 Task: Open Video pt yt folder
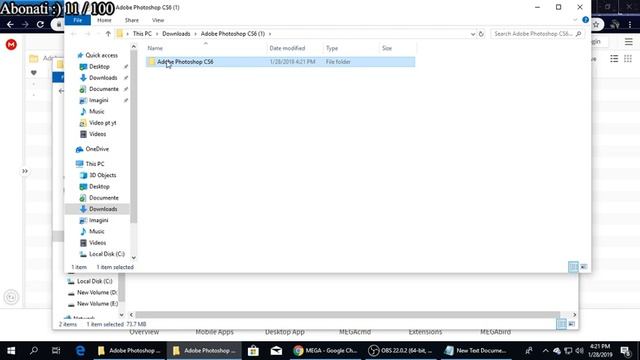(x=102, y=122)
